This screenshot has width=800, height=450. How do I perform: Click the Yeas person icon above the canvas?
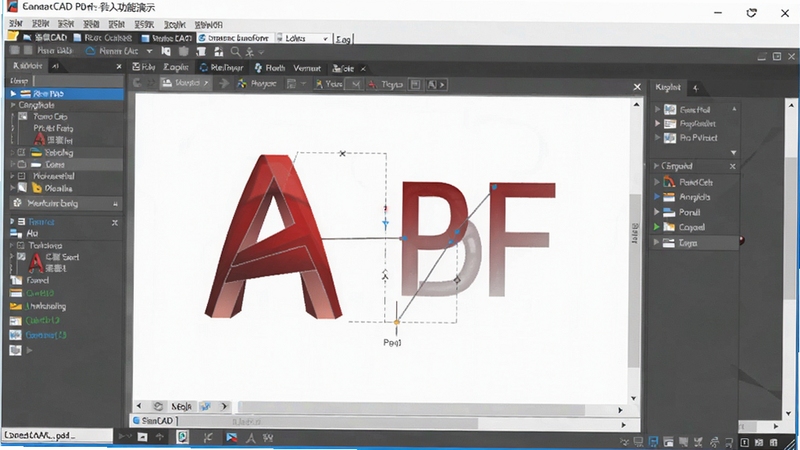point(319,84)
